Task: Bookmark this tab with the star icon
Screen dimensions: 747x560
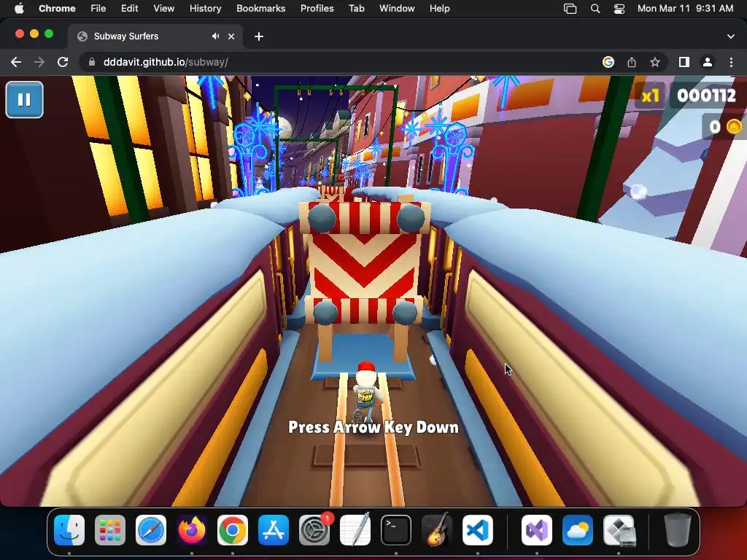Action: [655, 62]
